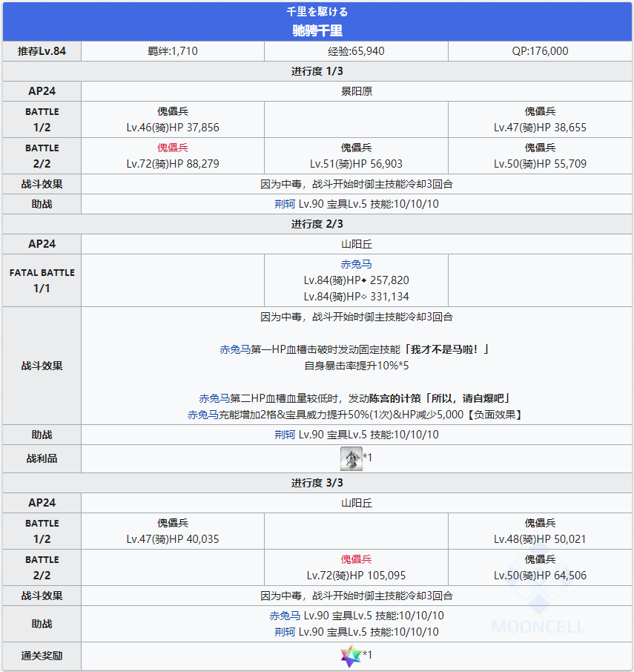This screenshot has width=634, height=672.
Task: Click the 进行度 2/3 section header
Action: (x=317, y=224)
